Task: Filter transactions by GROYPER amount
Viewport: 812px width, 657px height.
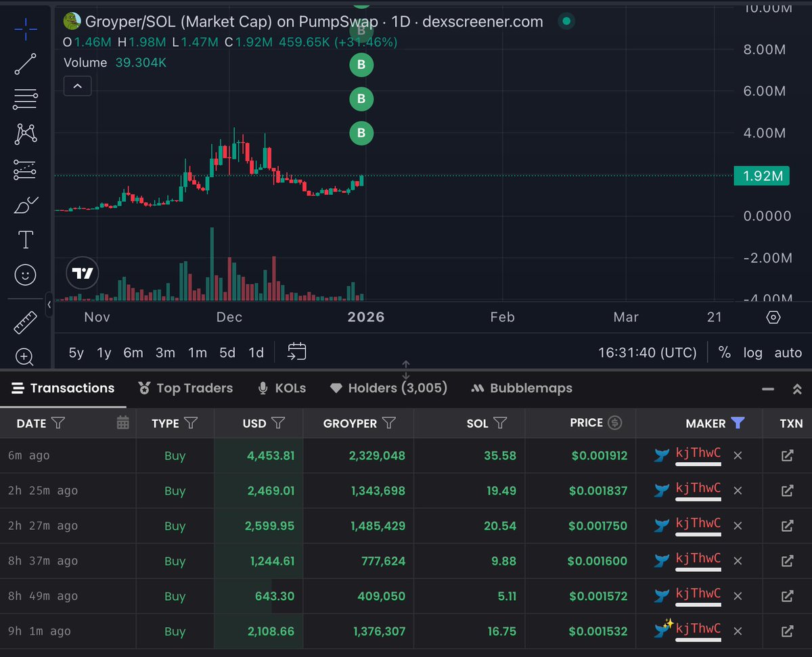Action: (388, 423)
